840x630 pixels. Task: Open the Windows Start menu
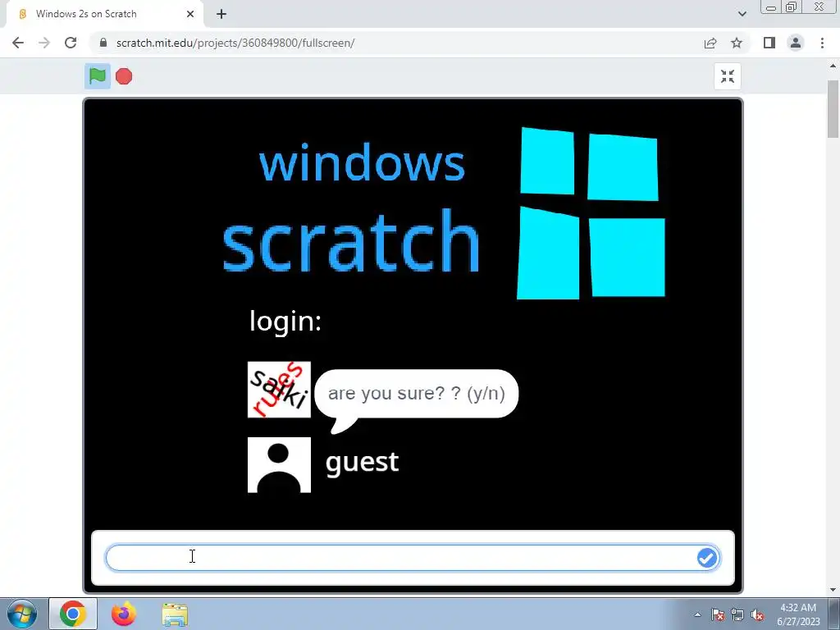click(x=21, y=614)
